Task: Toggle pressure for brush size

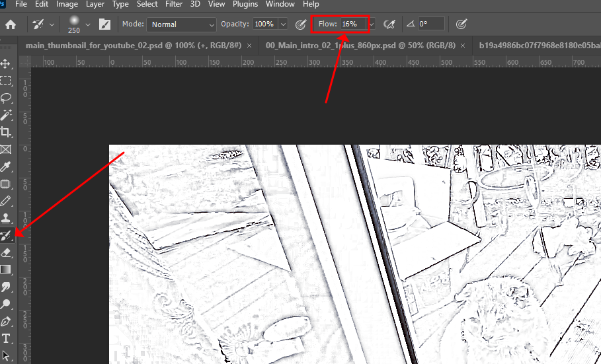Action: point(461,24)
